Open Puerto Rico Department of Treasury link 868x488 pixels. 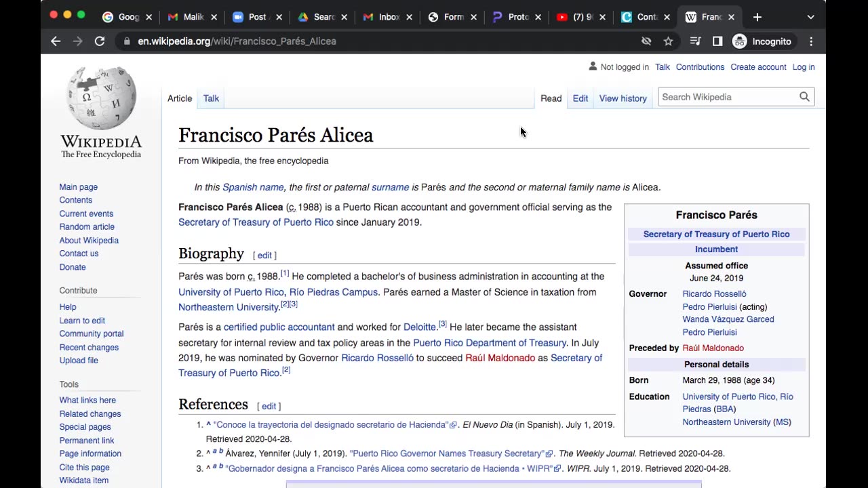[x=490, y=343]
